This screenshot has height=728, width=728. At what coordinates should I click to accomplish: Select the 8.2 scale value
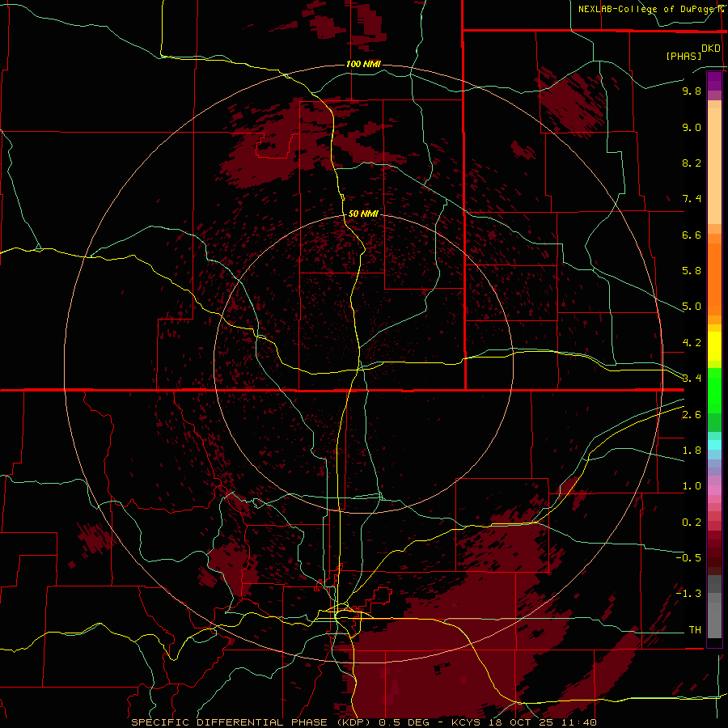(x=692, y=163)
